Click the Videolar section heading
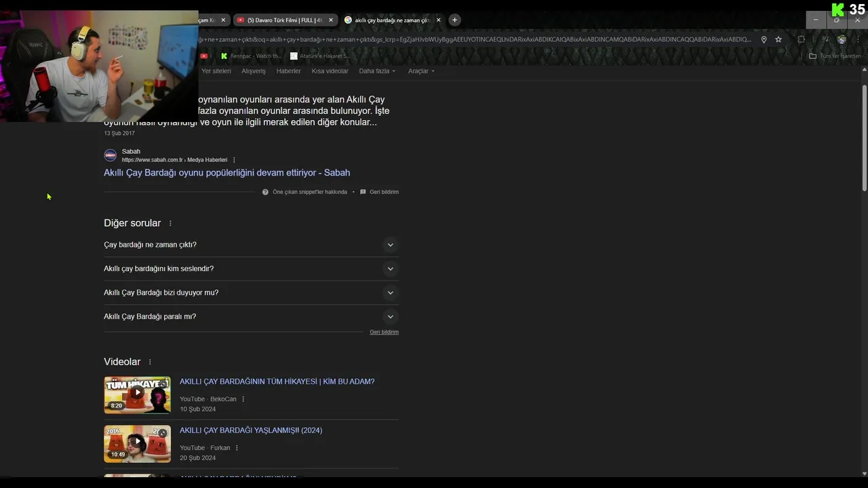This screenshot has width=868, height=488. [x=122, y=362]
